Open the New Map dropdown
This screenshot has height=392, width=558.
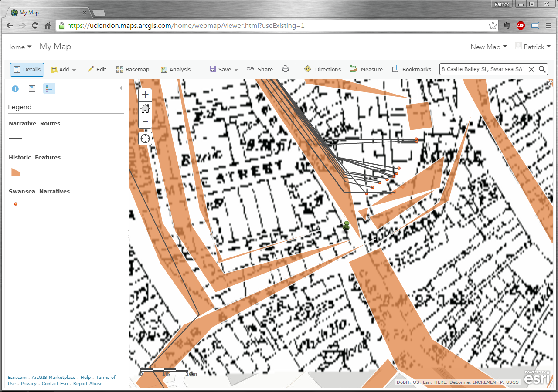[x=489, y=47]
